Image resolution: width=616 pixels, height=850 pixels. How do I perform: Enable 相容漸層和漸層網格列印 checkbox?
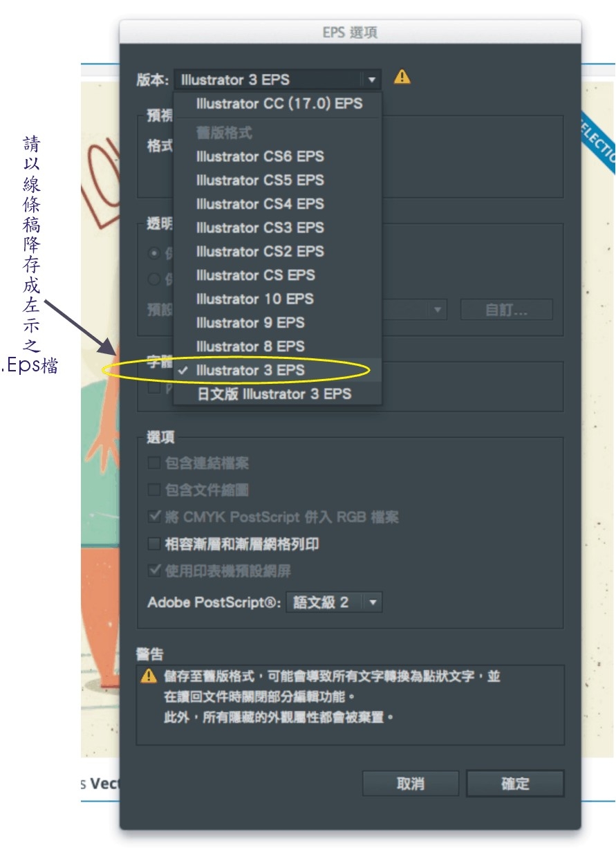pos(154,544)
